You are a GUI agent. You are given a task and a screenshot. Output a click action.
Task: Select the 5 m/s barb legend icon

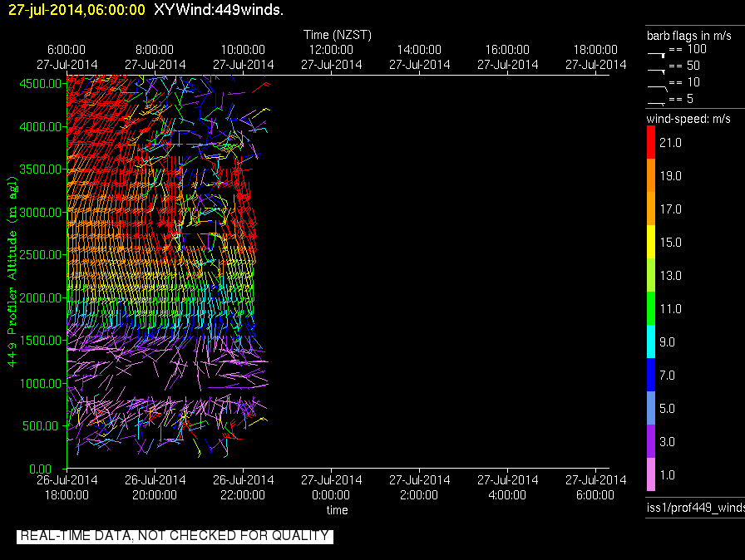point(657,102)
